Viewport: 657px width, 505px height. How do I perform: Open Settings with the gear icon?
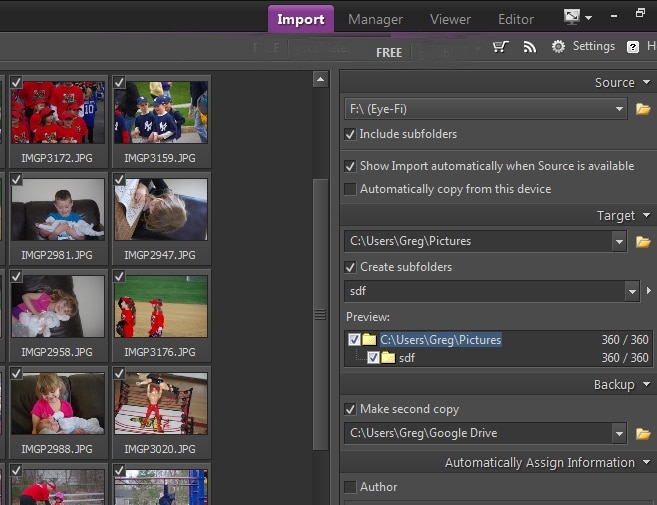tap(558, 47)
